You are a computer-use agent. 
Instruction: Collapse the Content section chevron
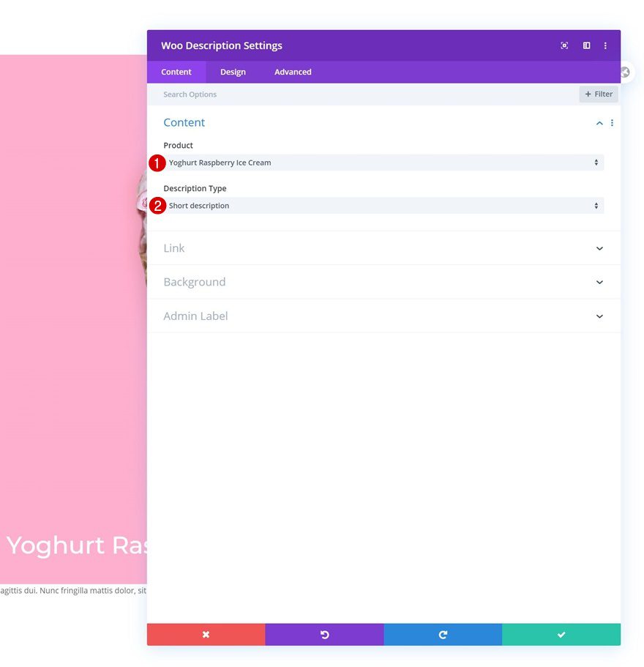(599, 123)
